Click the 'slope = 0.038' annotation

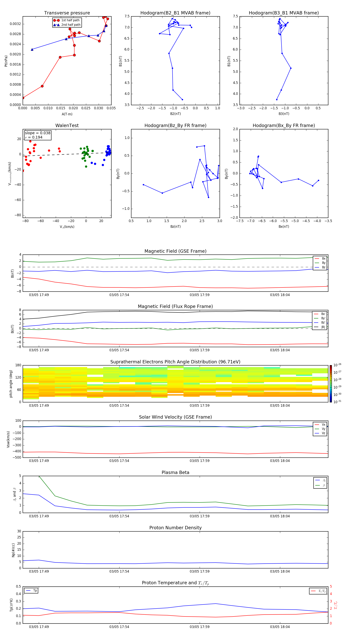pos(38,133)
